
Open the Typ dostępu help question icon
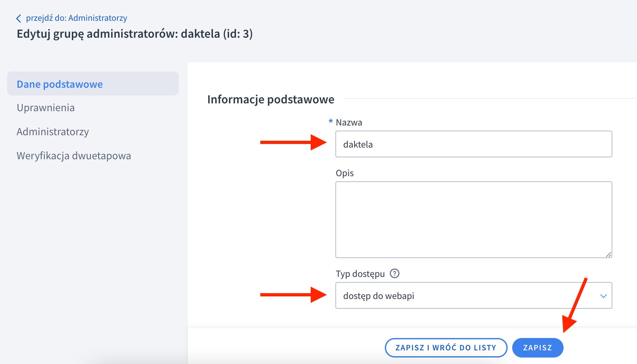tap(395, 274)
